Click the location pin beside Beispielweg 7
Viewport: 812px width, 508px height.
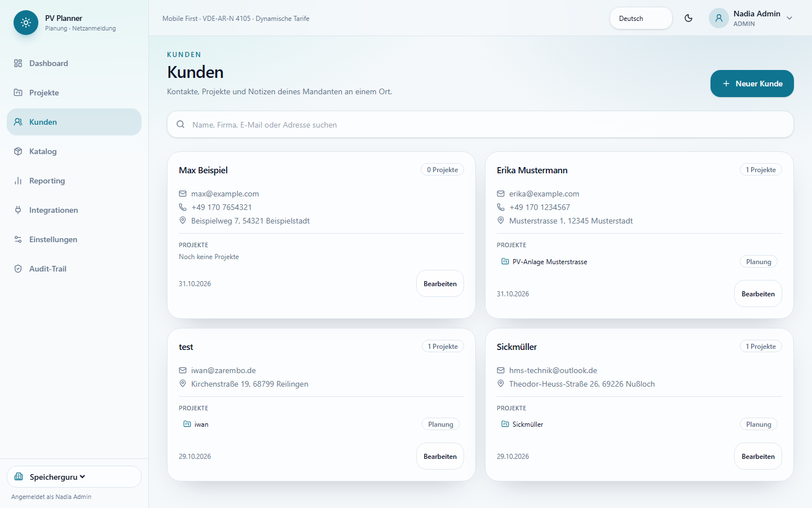pos(183,221)
